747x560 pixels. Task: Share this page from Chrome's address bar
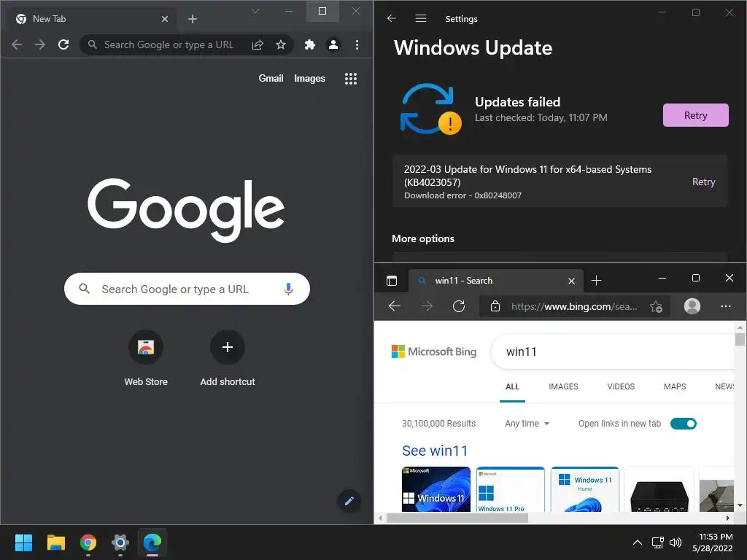click(x=258, y=44)
